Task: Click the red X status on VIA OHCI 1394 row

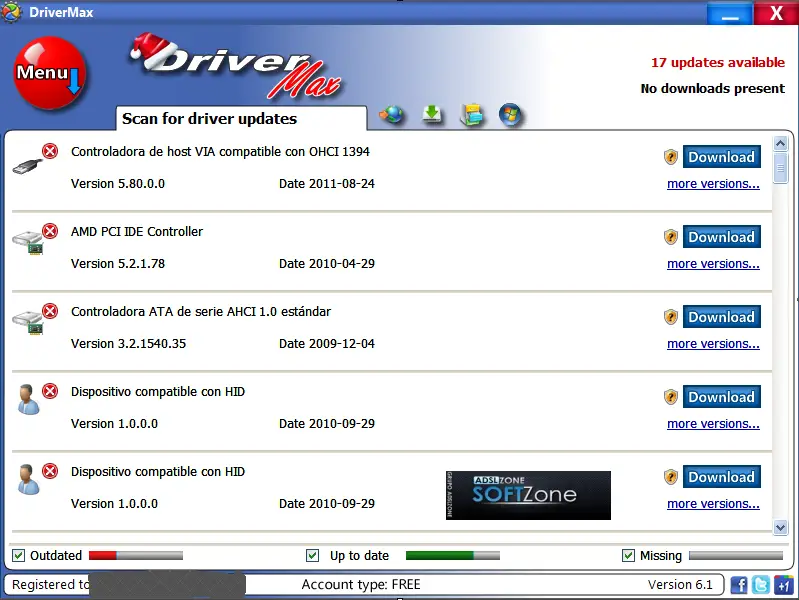Action: tap(50, 151)
